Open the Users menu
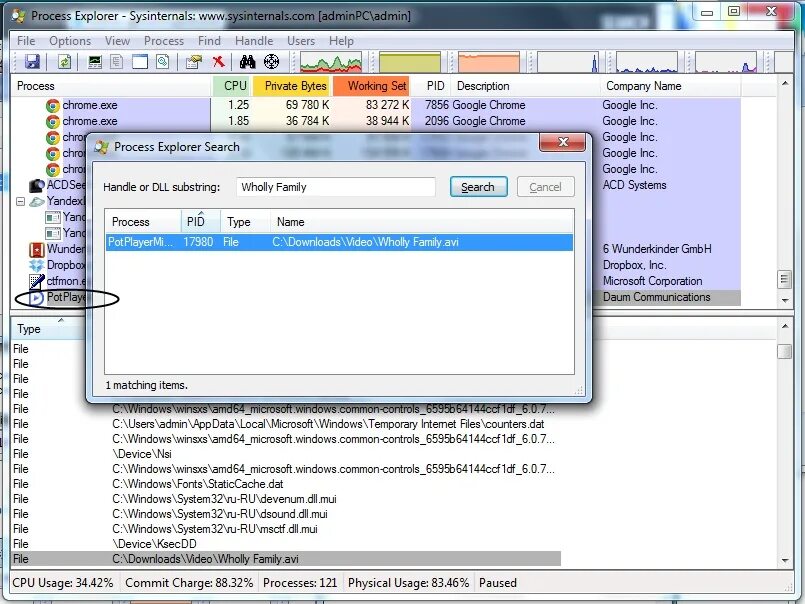 click(301, 41)
